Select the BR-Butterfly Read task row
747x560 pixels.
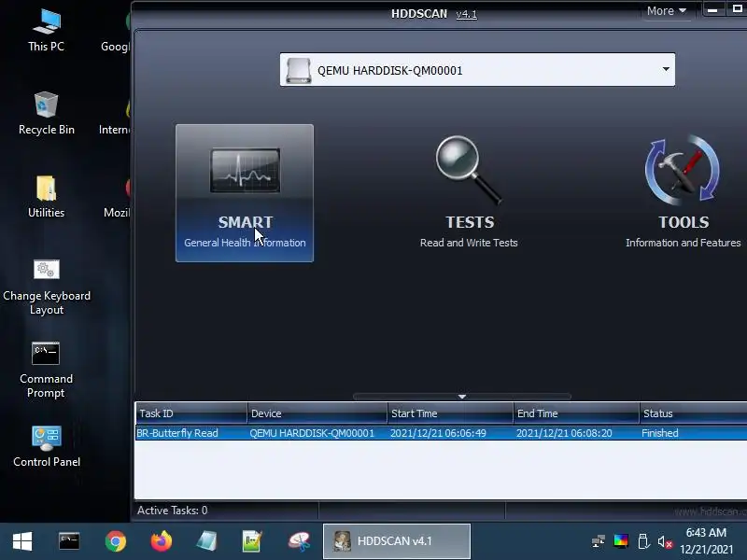point(441,433)
